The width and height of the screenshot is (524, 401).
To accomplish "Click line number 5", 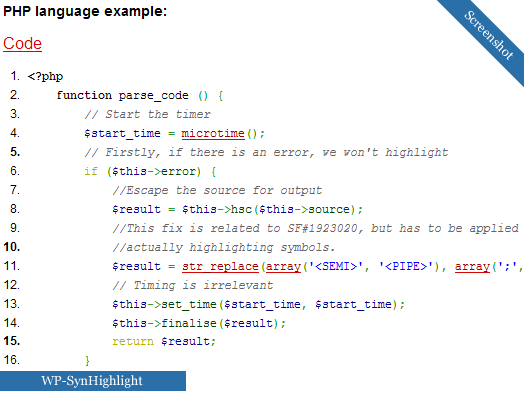I will point(15,152).
